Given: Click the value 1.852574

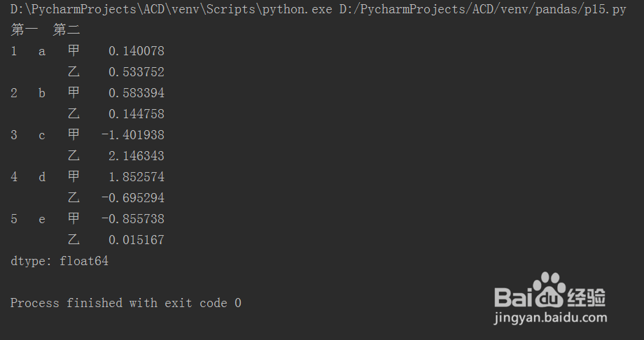Looking at the screenshot, I should pyautogui.click(x=136, y=176).
